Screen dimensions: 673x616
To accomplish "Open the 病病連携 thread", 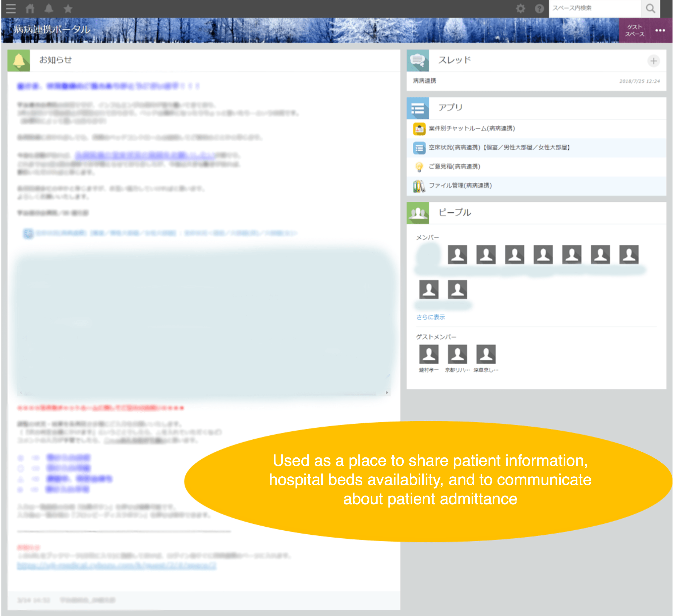I will (x=424, y=81).
